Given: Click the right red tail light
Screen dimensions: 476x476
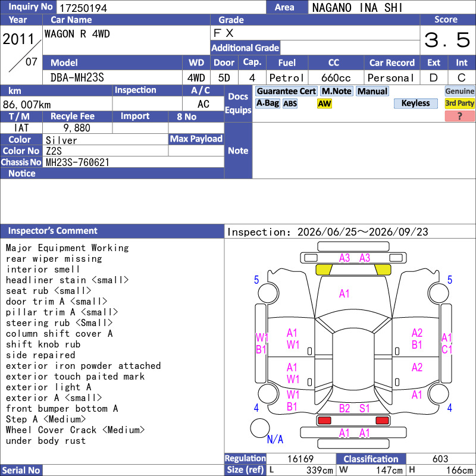Looking at the screenshot, I should pos(382,421).
